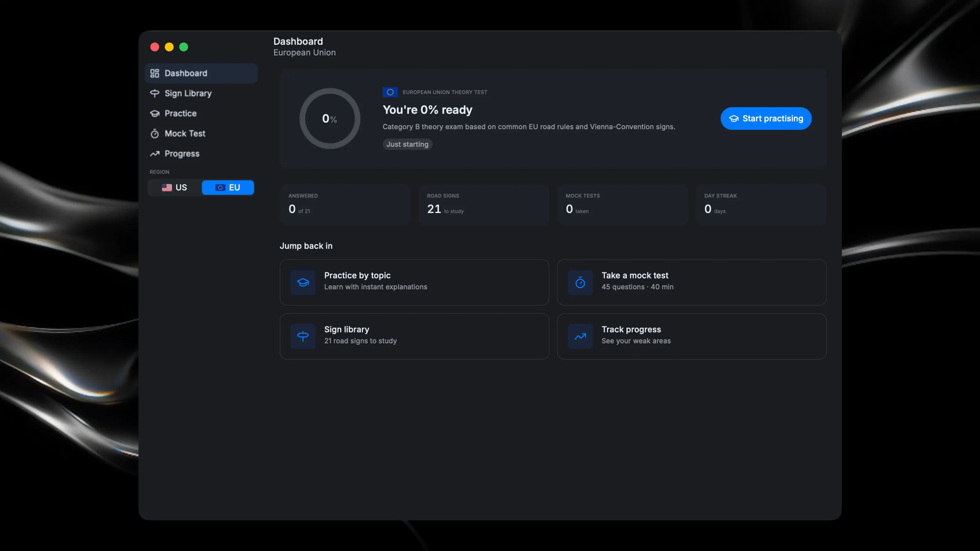Click the US flag icon in region switcher
Screen dimensions: 980x551
167,187
